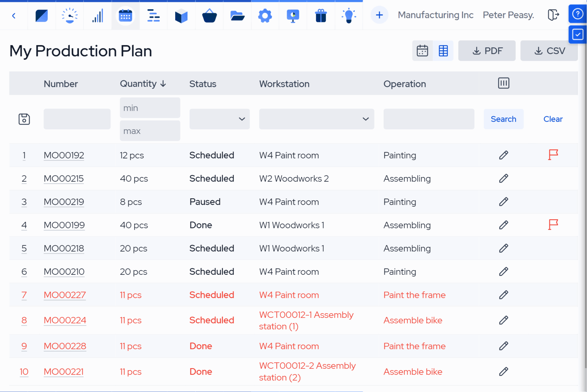
Task: Open the Status filter dropdown
Action: click(219, 119)
